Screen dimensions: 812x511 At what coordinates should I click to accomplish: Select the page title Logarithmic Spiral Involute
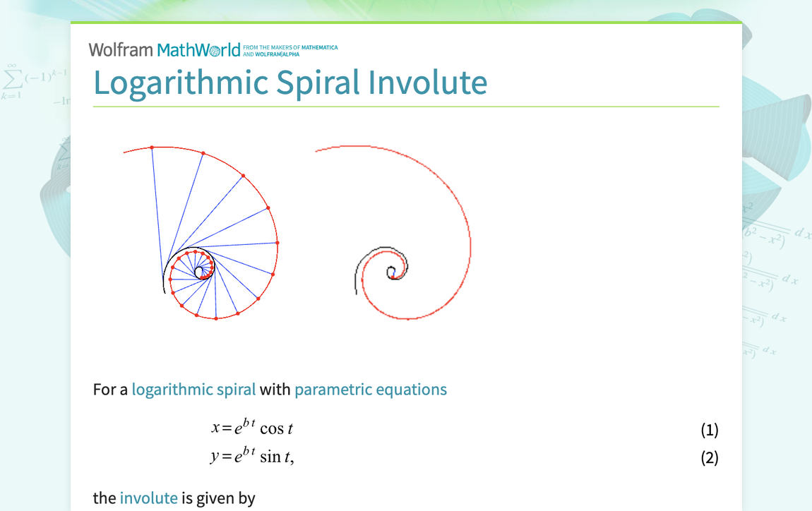pos(289,83)
